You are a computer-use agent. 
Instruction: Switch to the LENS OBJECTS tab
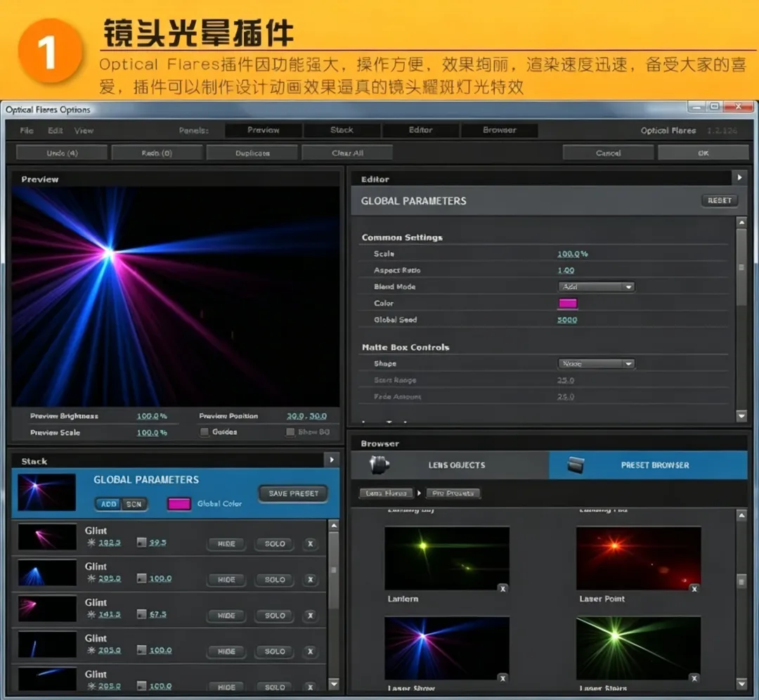(x=450, y=465)
